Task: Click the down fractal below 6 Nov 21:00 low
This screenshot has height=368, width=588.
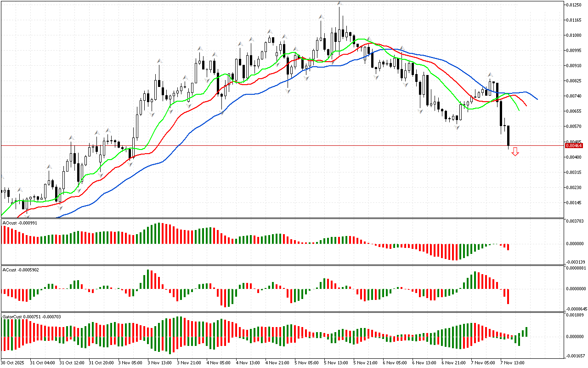Action: [457, 127]
